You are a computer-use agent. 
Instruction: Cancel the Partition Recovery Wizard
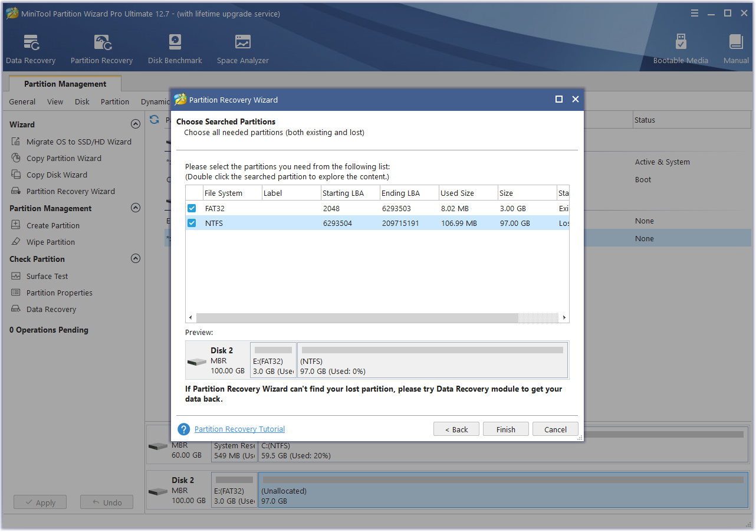point(556,429)
